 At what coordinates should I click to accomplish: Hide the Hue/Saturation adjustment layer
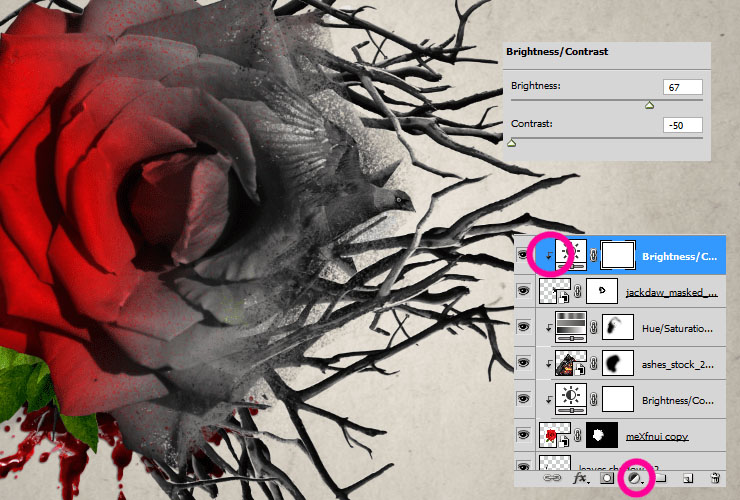tap(524, 326)
